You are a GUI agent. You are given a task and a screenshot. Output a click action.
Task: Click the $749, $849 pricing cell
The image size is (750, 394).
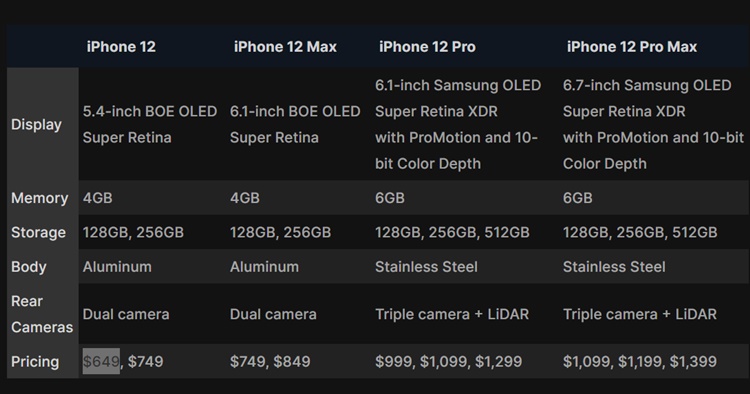[x=270, y=361]
